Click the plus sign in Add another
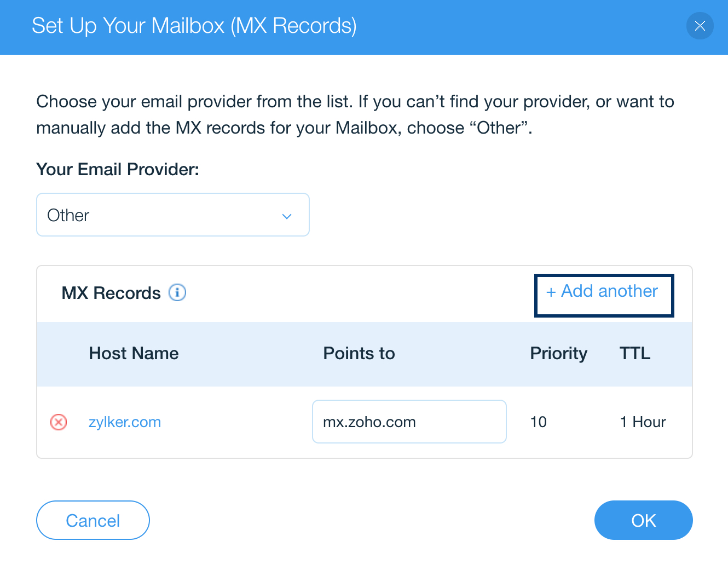 coord(551,292)
